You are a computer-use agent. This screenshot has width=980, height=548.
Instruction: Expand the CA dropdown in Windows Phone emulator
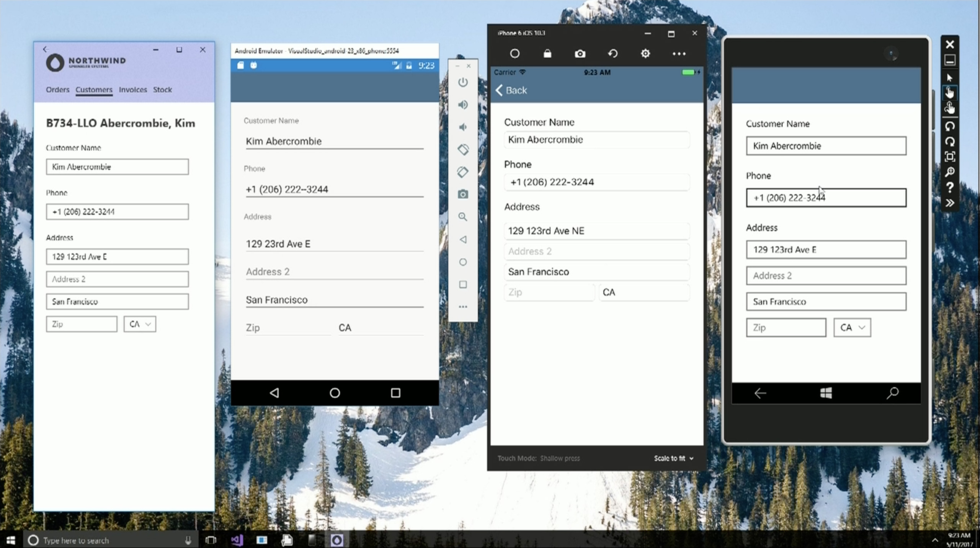point(851,327)
